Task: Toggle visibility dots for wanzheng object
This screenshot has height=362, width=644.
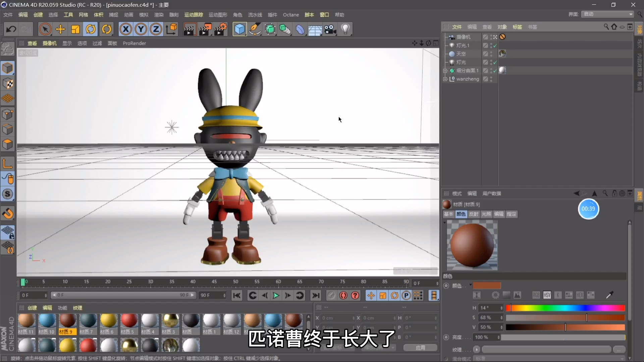Action: point(491,79)
